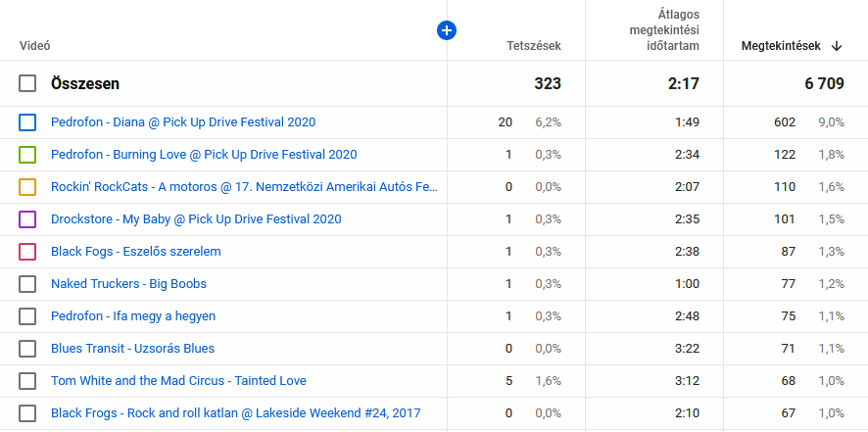Open Tom White and the Mad Circus link

178,381
